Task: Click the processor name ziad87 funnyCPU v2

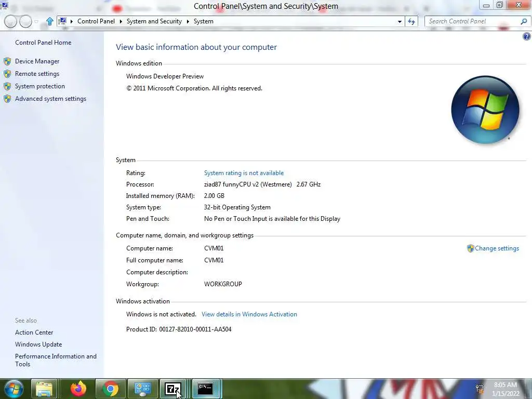Action: (248, 184)
